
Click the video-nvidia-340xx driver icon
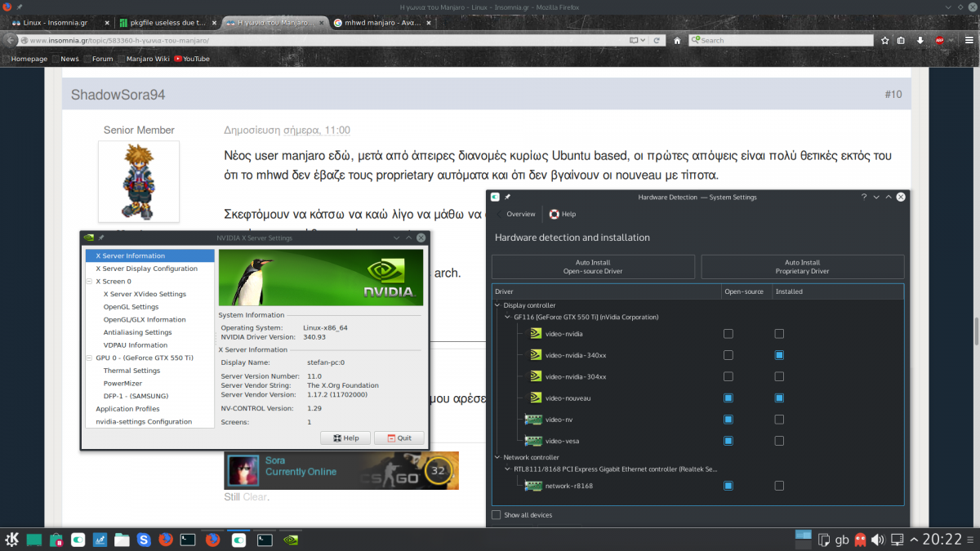535,355
